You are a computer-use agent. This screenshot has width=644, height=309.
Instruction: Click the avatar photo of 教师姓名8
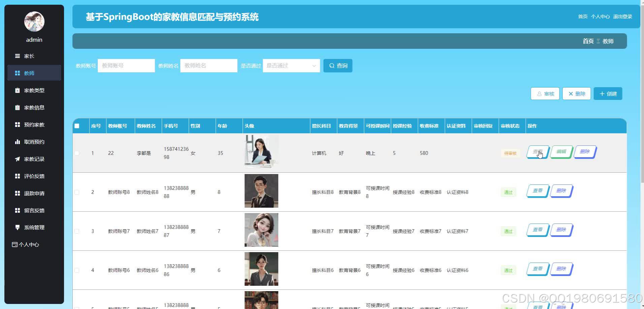[x=261, y=191]
